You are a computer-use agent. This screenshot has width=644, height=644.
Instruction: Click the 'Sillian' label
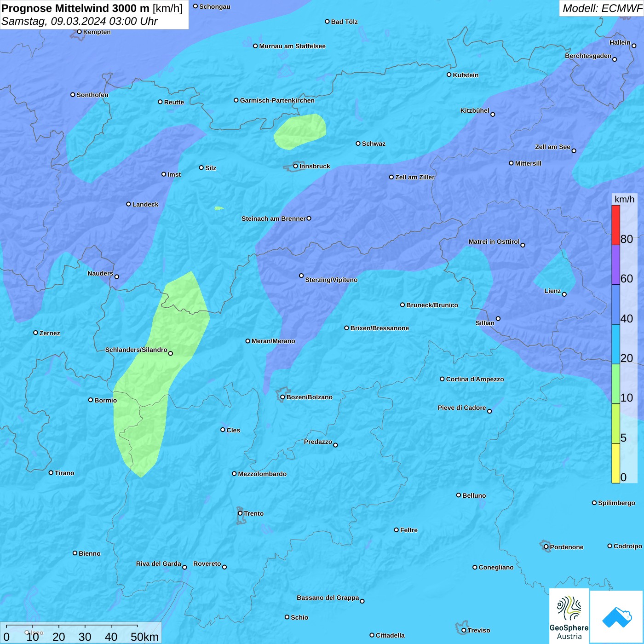[x=485, y=323]
